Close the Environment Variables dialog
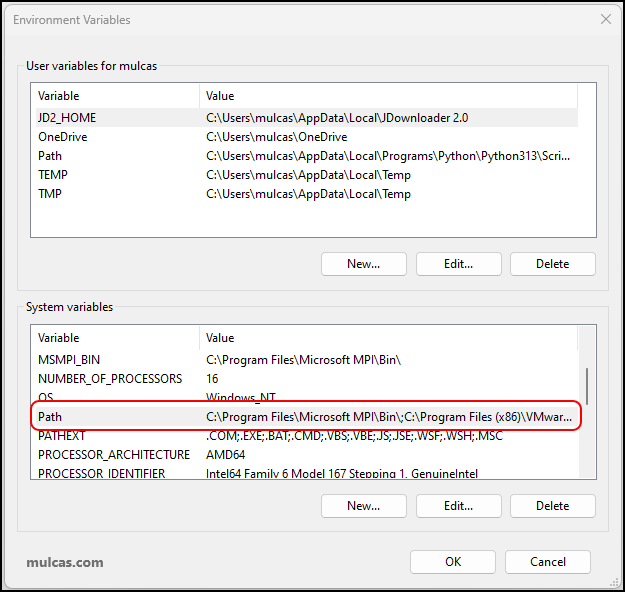The image size is (625, 592). pos(604,19)
